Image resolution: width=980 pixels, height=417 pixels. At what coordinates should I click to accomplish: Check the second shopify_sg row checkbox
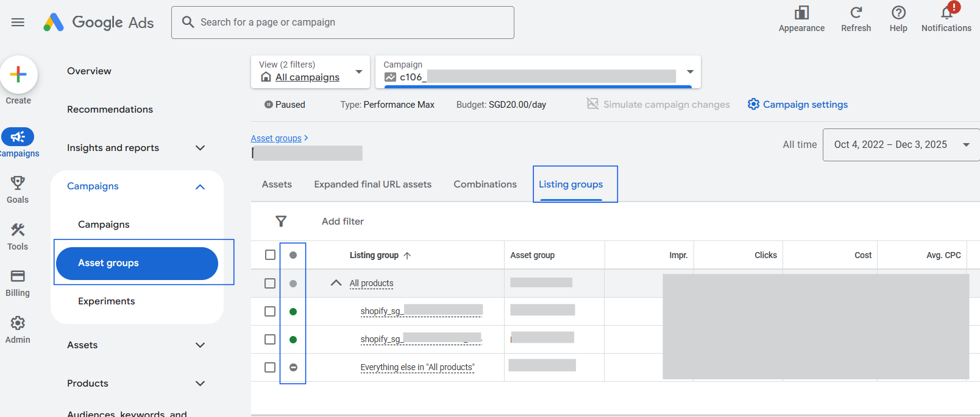pyautogui.click(x=270, y=339)
